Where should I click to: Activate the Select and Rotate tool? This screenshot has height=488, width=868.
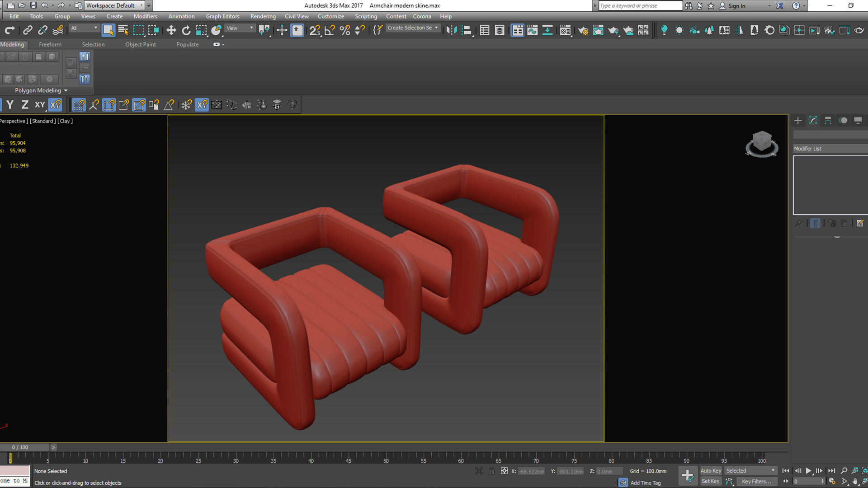coord(186,30)
